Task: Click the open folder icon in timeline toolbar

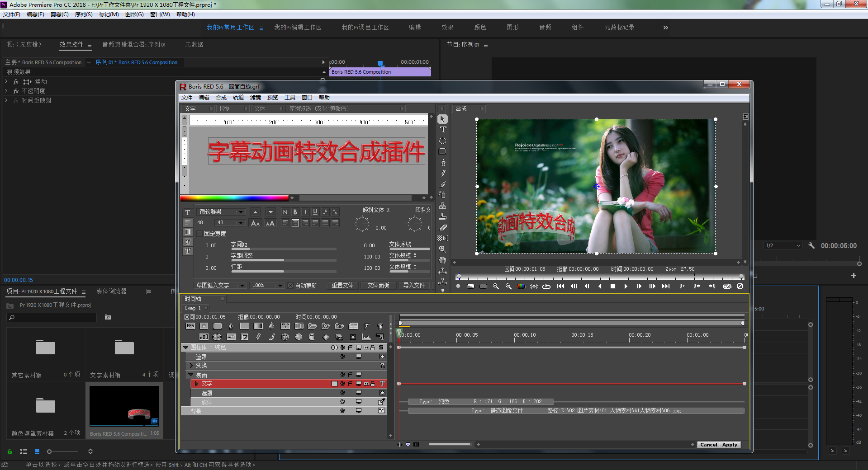Action: click(x=312, y=326)
